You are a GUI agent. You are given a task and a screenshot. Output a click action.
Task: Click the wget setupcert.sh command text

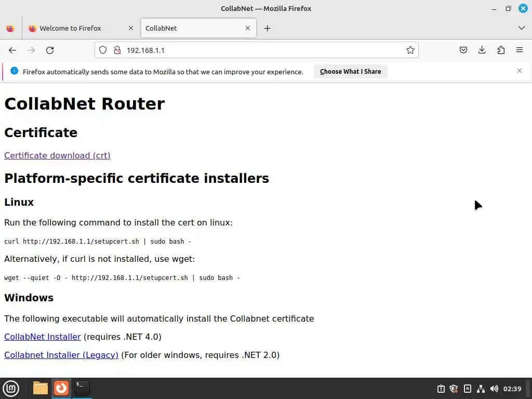click(122, 277)
